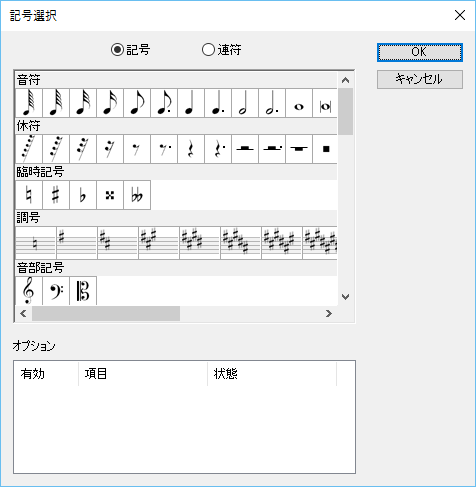Click the scroll down arrow of symbol list
This screenshot has height=487, width=476.
pos(346,297)
